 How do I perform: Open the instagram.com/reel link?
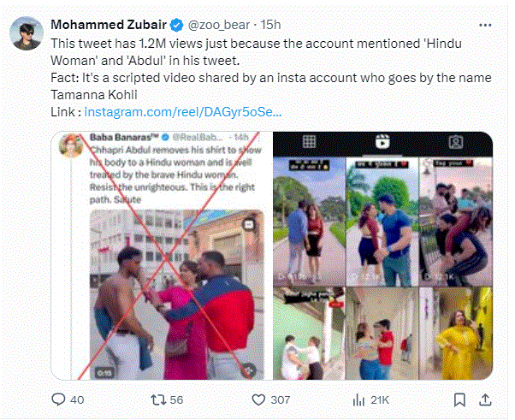pyautogui.click(x=181, y=111)
